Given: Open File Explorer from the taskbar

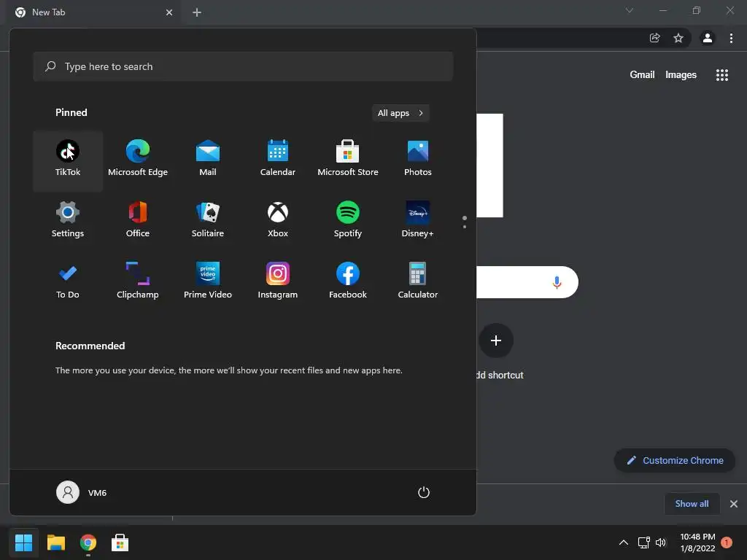Looking at the screenshot, I should click(55, 542).
